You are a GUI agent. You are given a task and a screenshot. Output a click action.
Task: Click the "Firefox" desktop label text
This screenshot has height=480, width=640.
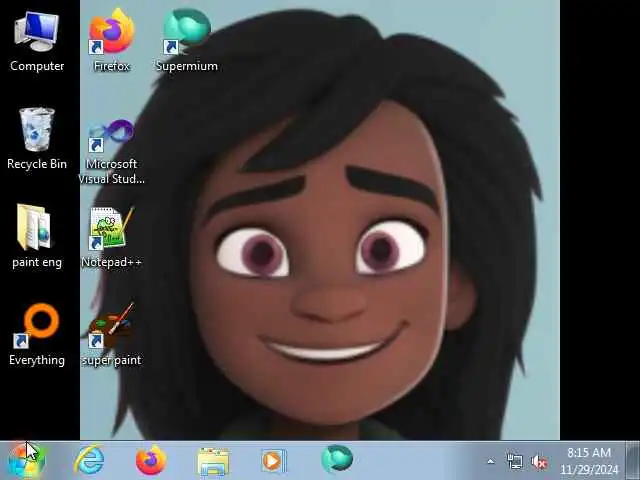pos(111,66)
